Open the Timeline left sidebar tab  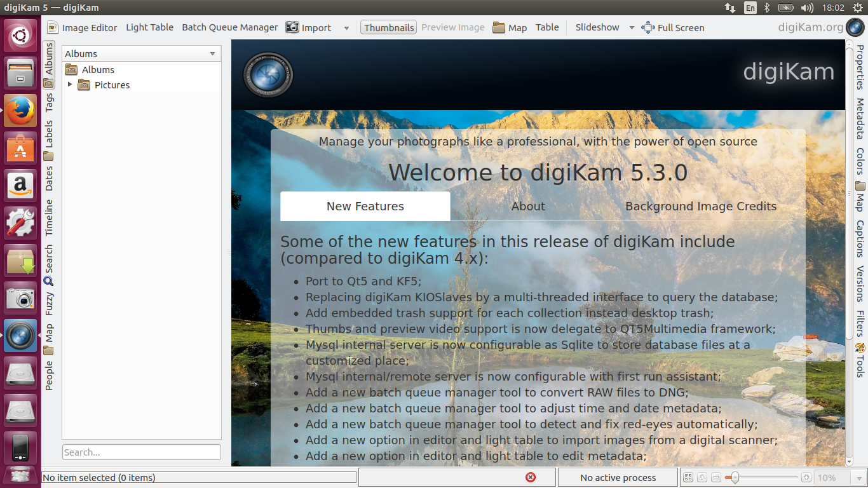[49, 217]
